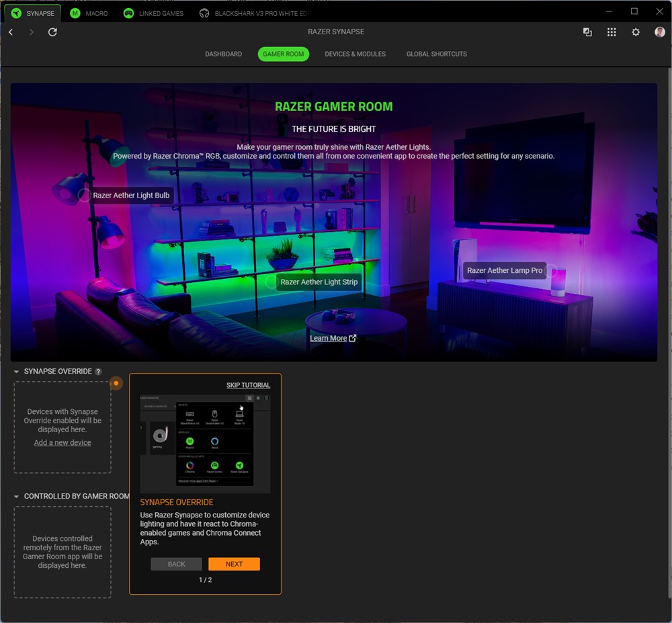This screenshot has width=672, height=623.
Task: Open the Devices & Modules tab
Action: click(355, 54)
